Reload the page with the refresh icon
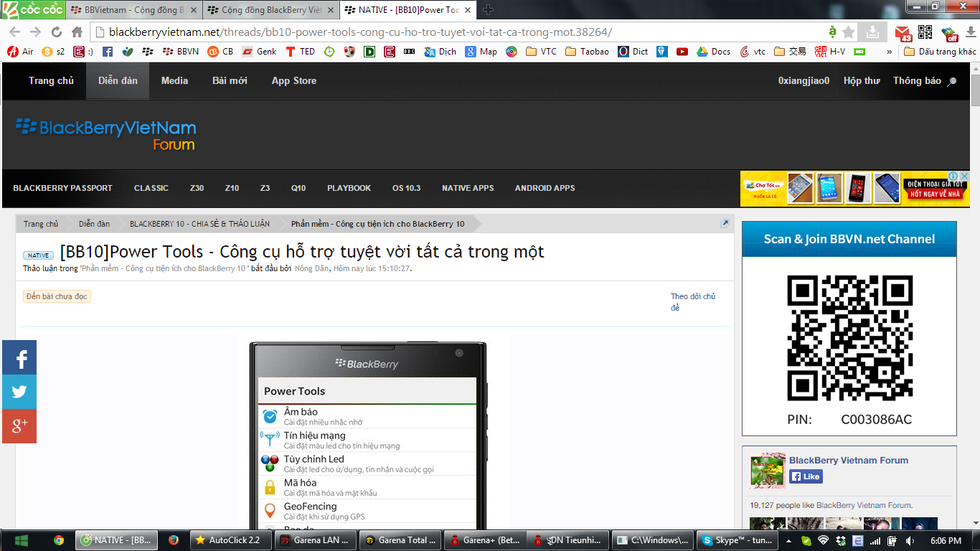Image resolution: width=980 pixels, height=551 pixels. 56,32
